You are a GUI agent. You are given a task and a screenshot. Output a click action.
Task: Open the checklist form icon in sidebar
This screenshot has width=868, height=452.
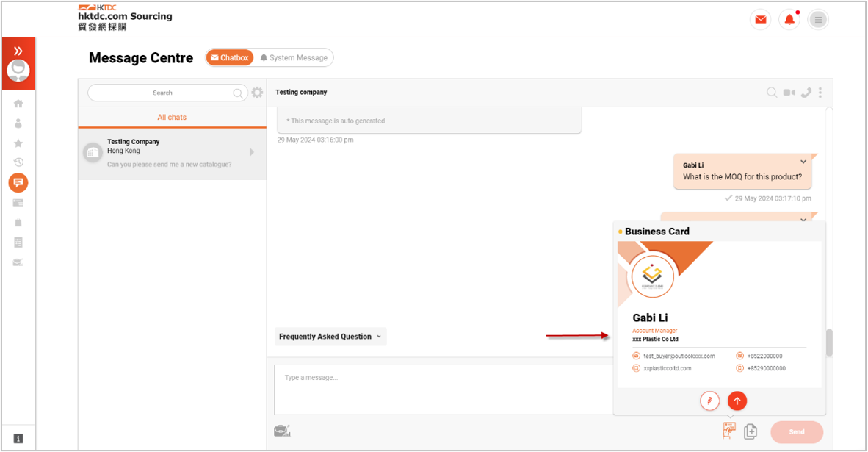coord(18,242)
